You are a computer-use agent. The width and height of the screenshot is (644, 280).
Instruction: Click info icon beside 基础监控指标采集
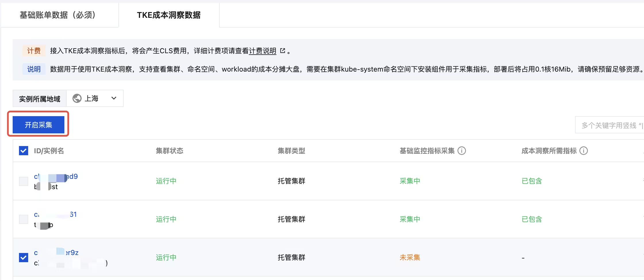(x=462, y=151)
